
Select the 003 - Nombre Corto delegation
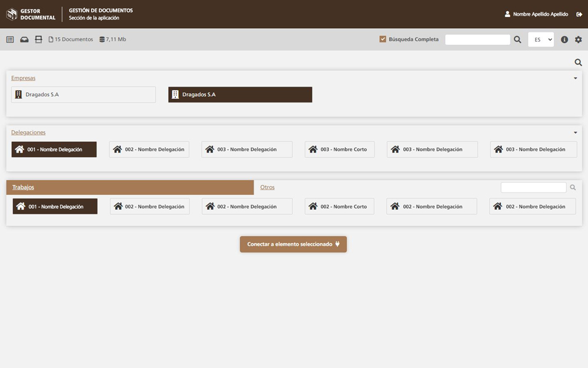tap(339, 150)
